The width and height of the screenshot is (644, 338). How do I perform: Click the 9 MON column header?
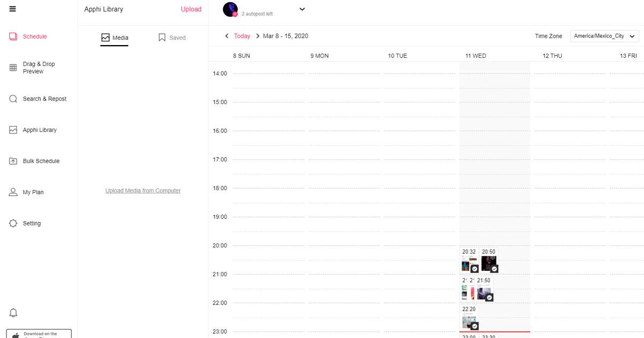click(x=319, y=56)
